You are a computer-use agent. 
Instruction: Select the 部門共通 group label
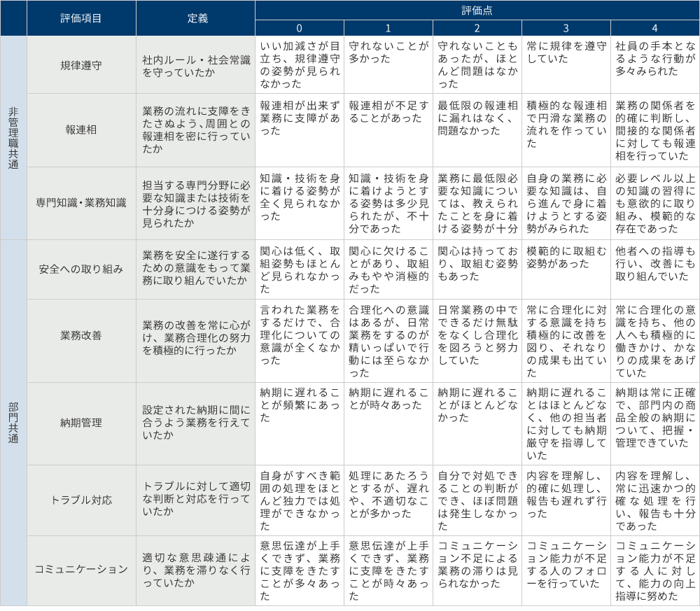[13, 422]
